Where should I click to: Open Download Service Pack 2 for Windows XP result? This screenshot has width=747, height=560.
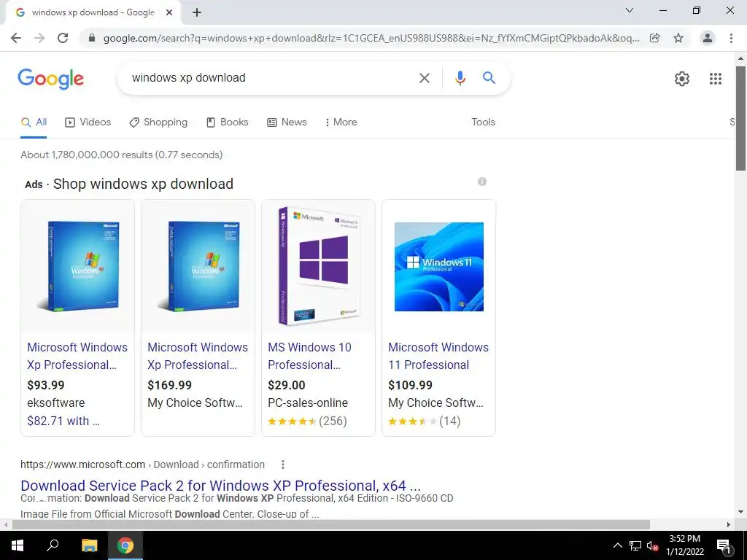tap(220, 486)
